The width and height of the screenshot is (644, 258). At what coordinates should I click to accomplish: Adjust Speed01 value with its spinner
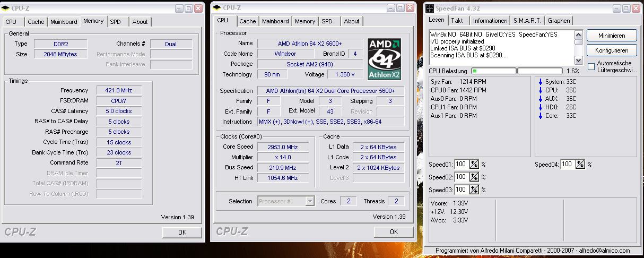tap(474, 164)
